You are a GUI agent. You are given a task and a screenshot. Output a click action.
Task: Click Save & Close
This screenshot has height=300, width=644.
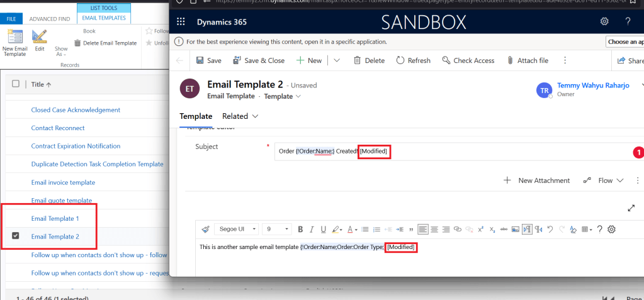pyautogui.click(x=259, y=60)
